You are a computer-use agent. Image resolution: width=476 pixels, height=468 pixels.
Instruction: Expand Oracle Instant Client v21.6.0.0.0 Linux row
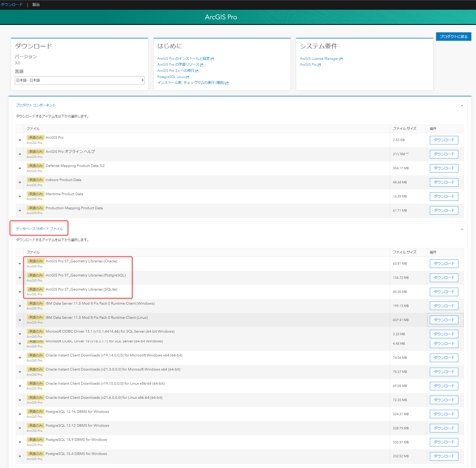pos(20,400)
